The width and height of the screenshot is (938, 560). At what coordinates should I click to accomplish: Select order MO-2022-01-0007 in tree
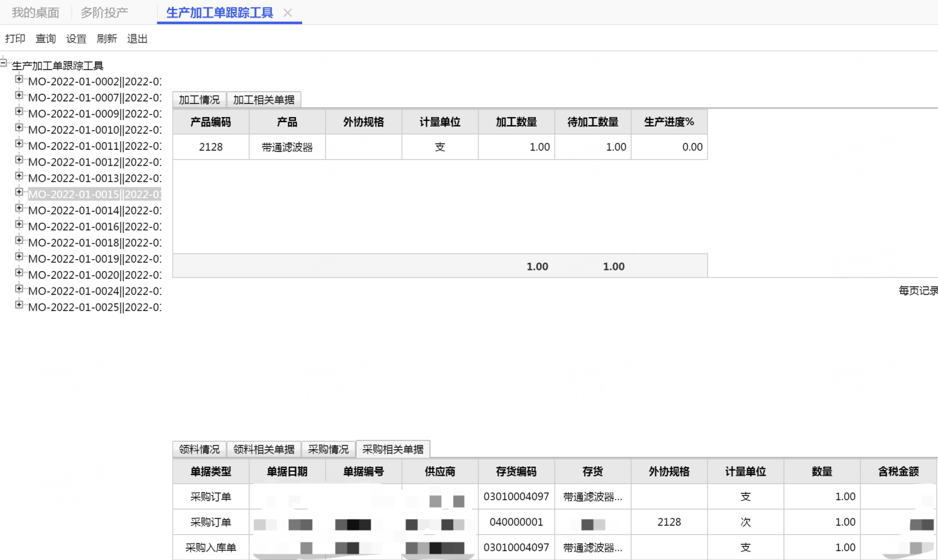pos(94,98)
